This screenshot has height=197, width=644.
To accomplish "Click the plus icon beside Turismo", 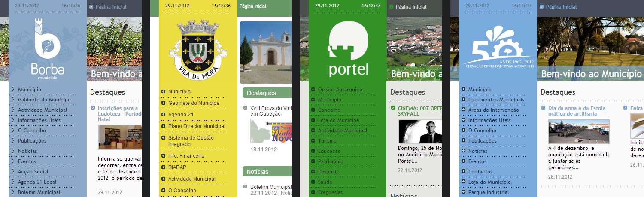I will click(x=313, y=141).
